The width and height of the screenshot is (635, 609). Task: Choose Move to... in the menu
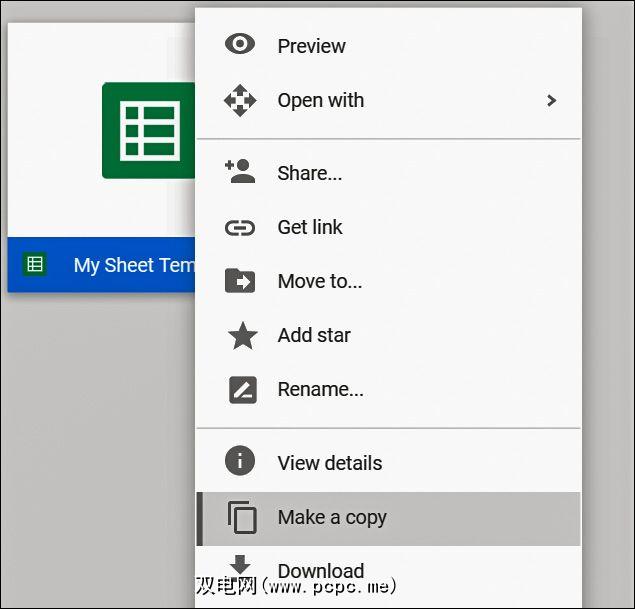[x=319, y=281]
